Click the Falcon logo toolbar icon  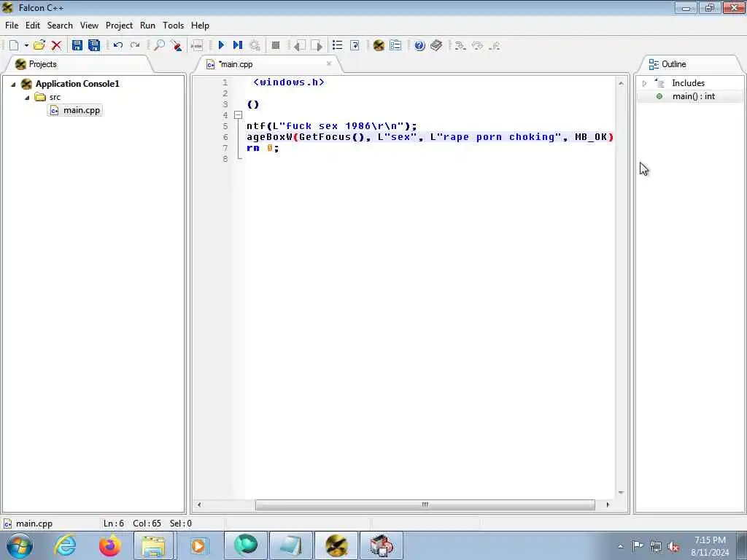(x=379, y=45)
